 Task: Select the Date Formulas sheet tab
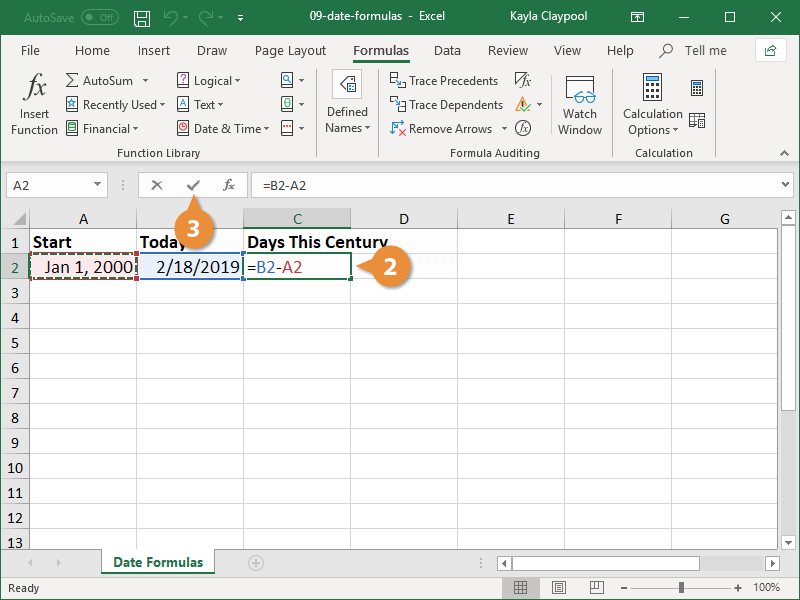point(157,562)
